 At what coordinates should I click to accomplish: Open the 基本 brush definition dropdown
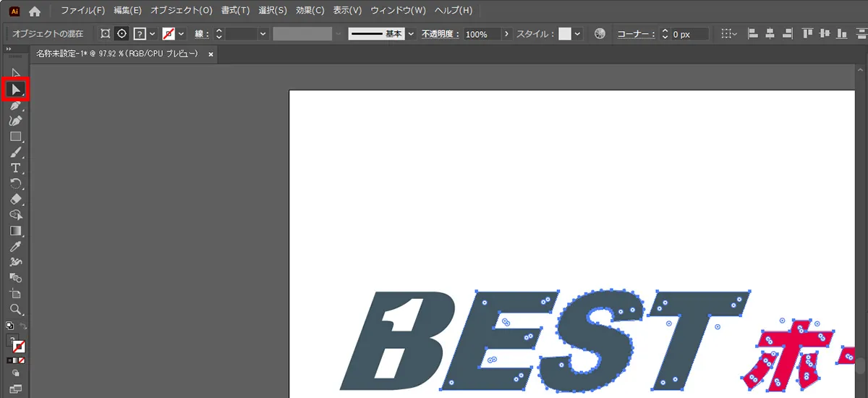pos(411,34)
